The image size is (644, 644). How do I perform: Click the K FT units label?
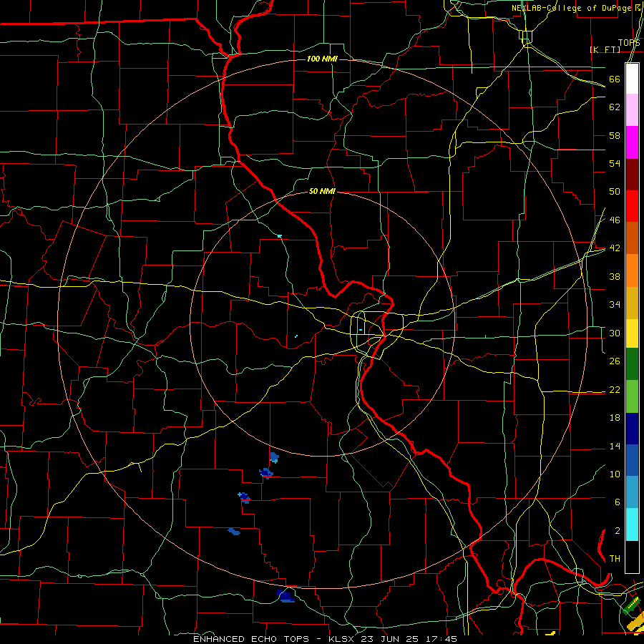point(605,49)
